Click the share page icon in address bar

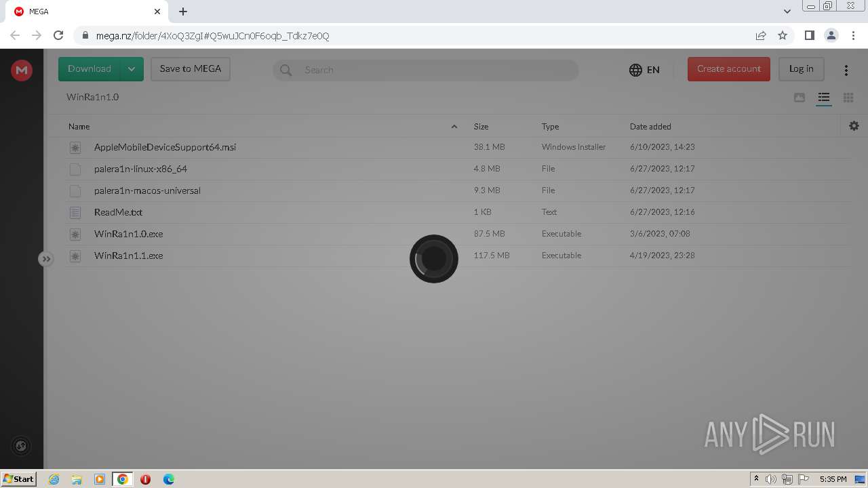click(x=761, y=35)
